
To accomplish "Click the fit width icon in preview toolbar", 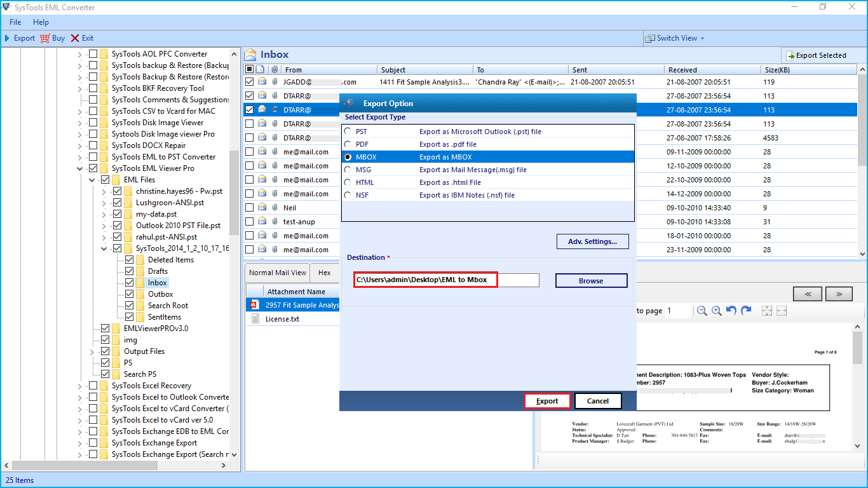I will pos(782,311).
